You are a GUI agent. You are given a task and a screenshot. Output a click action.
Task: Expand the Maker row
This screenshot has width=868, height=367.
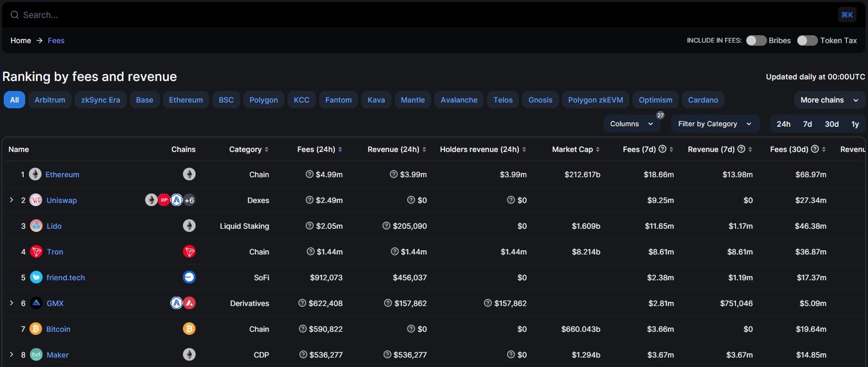pos(12,354)
